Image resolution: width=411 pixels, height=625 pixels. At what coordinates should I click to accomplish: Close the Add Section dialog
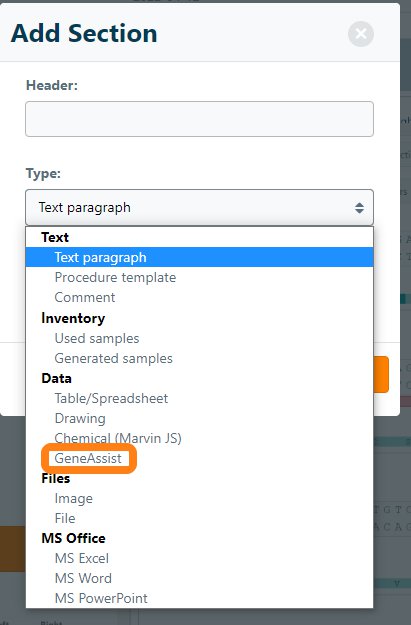(x=361, y=33)
